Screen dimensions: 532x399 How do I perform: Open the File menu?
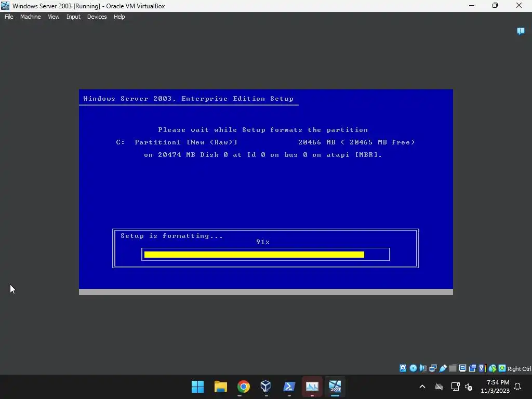9,17
